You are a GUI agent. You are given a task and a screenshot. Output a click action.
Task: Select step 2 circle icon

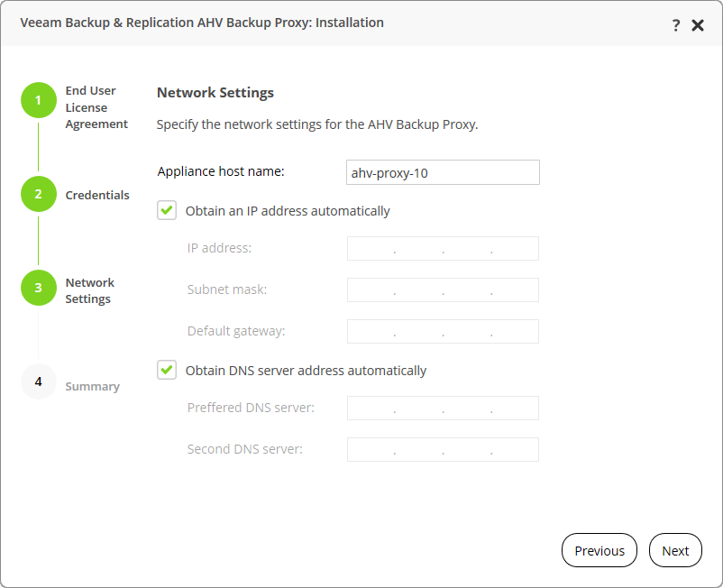pos(39,194)
